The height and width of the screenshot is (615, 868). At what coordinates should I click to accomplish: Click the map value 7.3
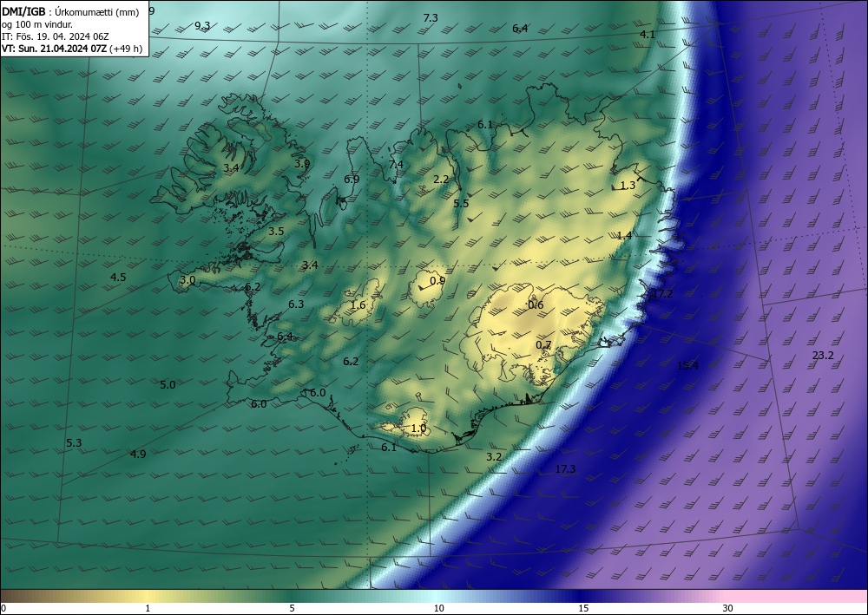click(x=431, y=18)
